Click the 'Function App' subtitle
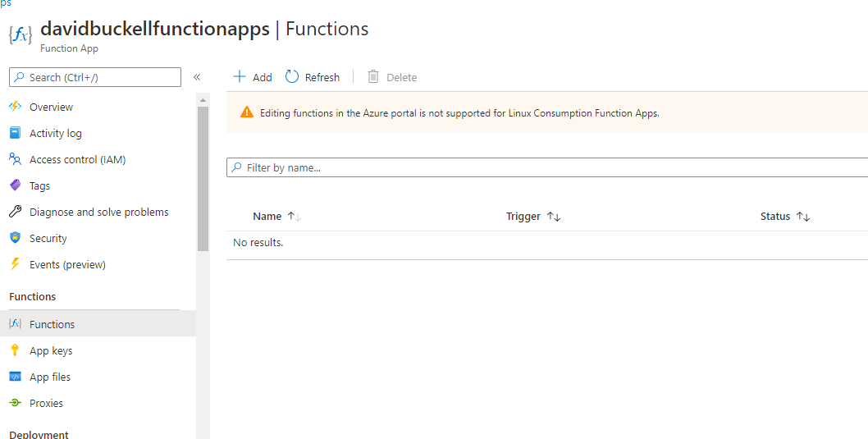Screen dimensions: 868x439 pyautogui.click(x=69, y=48)
